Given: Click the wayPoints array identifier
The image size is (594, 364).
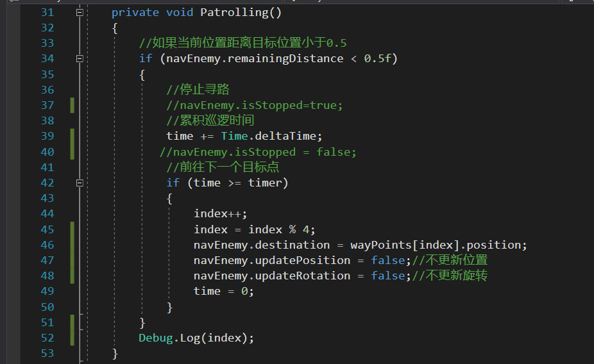Looking at the screenshot, I should pos(381,245).
